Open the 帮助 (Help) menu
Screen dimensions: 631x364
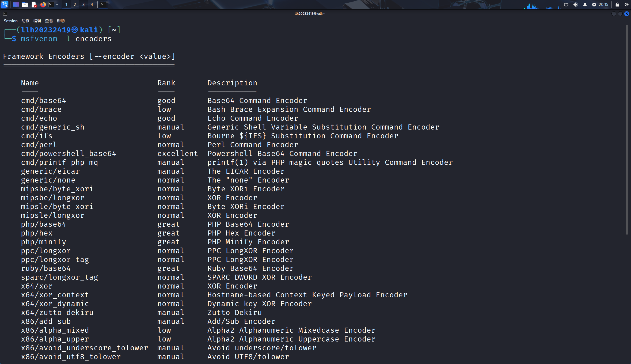(x=61, y=21)
